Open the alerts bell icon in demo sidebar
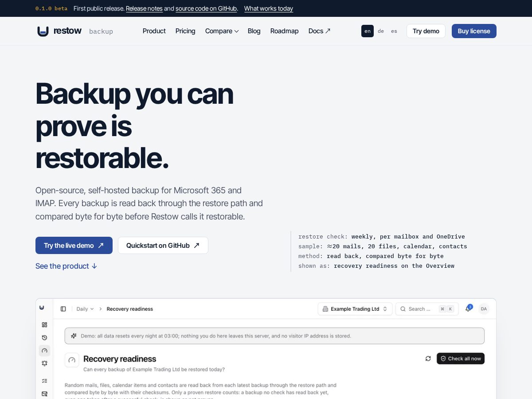The image size is (532, 399). pos(44,364)
